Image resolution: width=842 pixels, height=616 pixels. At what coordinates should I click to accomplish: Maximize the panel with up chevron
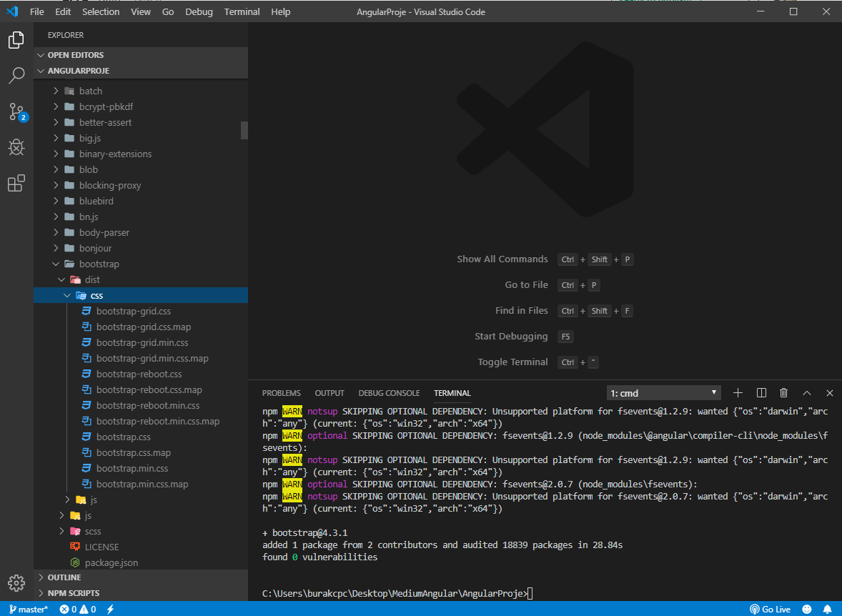(806, 393)
